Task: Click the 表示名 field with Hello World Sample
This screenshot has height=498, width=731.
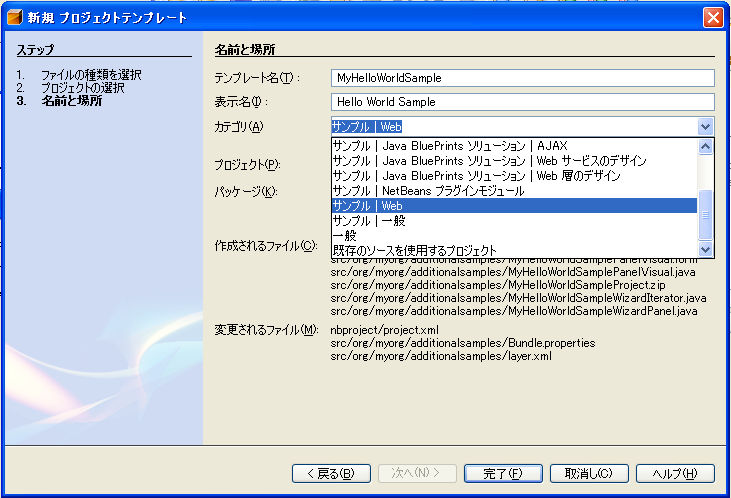Action: point(523,102)
